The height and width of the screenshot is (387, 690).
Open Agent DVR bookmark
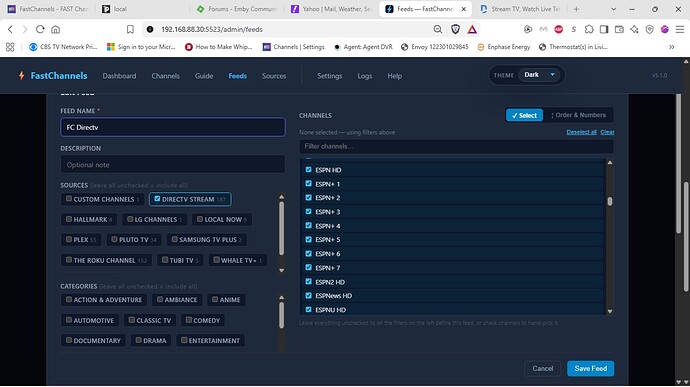(363, 47)
